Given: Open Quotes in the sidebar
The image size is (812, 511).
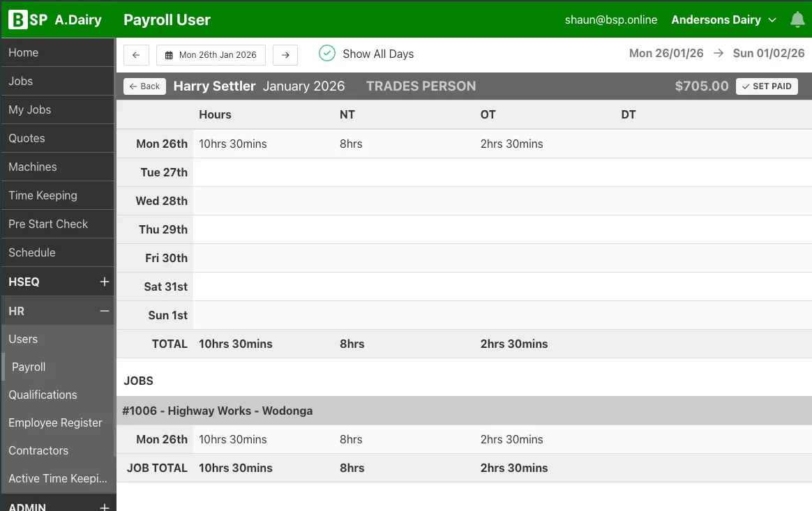Looking at the screenshot, I should pyautogui.click(x=57, y=138).
